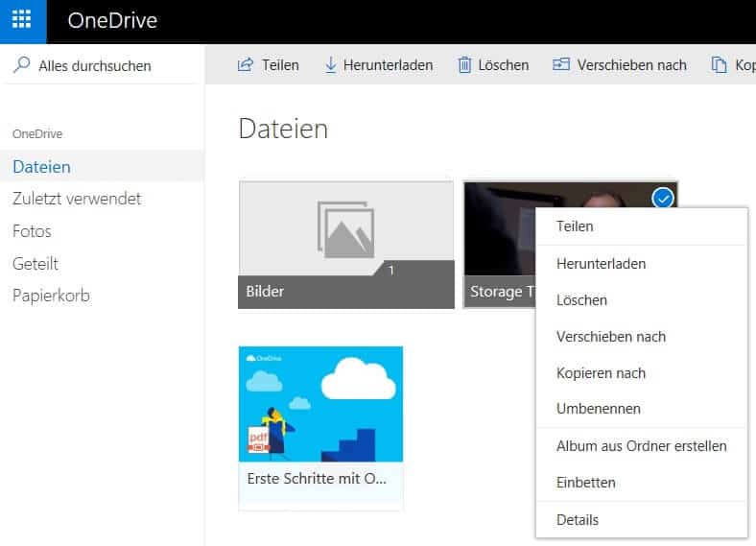Click the Verschieben nach move icon
The image size is (756, 546).
(x=561, y=64)
